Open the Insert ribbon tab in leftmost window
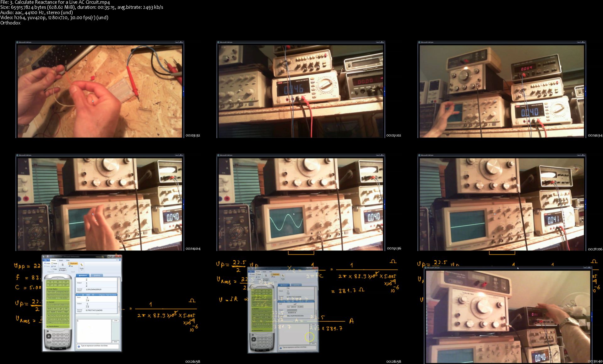This screenshot has height=364, width=603. click(61, 260)
